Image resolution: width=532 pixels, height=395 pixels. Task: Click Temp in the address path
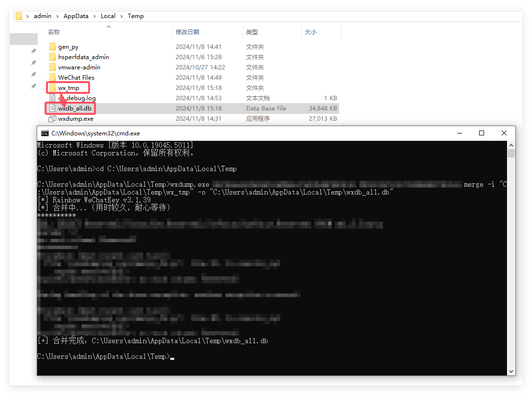(x=136, y=16)
